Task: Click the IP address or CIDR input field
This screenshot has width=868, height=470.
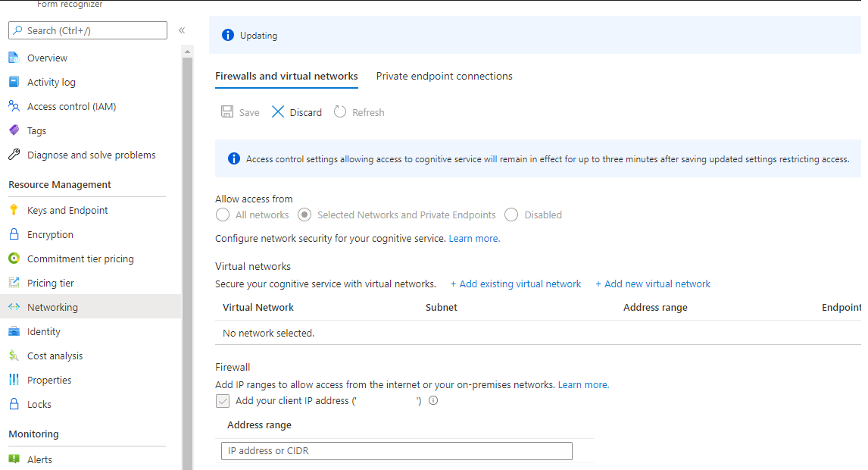Action: (x=396, y=450)
